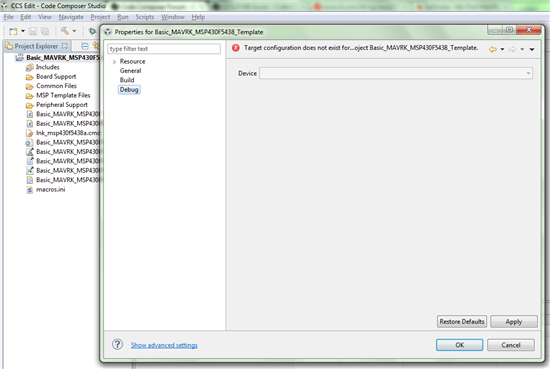Open the New icon's dropdown arrow

[x=23, y=31]
